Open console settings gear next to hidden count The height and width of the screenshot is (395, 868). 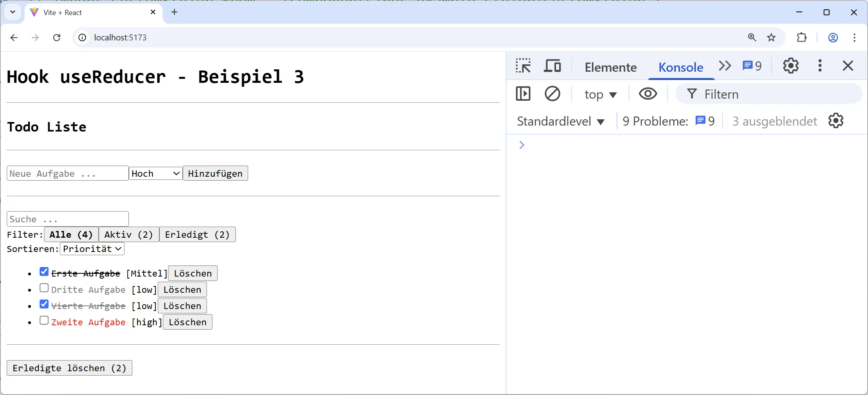tap(836, 121)
